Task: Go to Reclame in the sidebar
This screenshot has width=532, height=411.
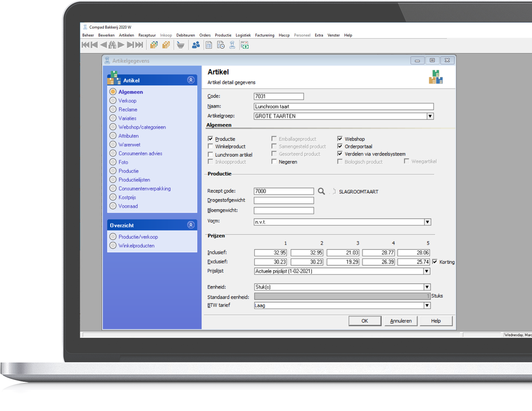Action: [x=128, y=110]
